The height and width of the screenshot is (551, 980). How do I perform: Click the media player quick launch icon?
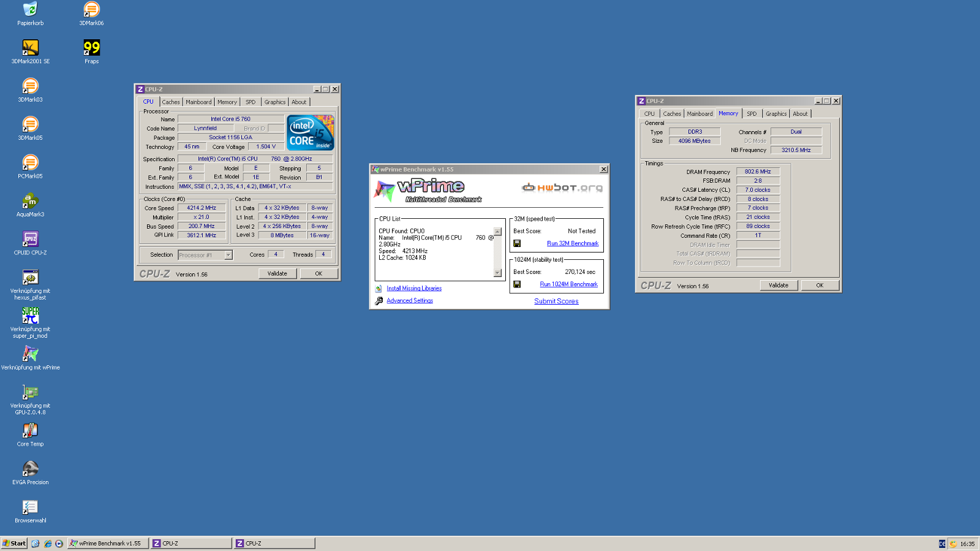point(59,544)
